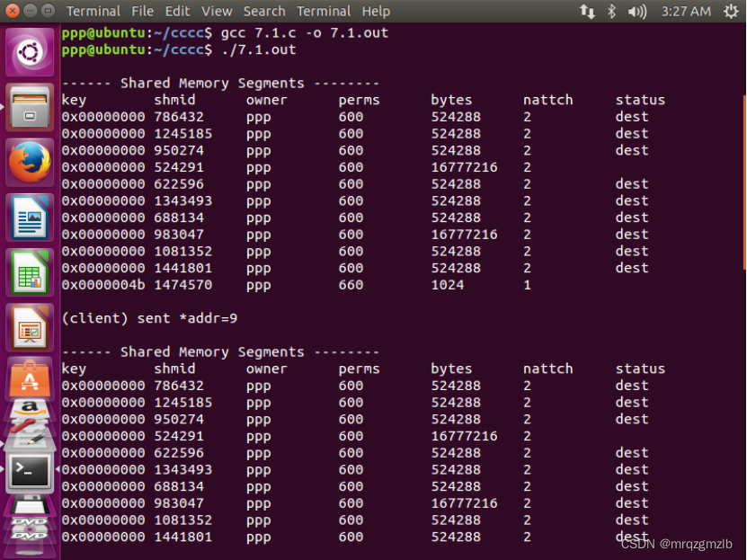Open the Ubuntu Dash search icon
This screenshot has height=560, width=747.
pos(30,51)
